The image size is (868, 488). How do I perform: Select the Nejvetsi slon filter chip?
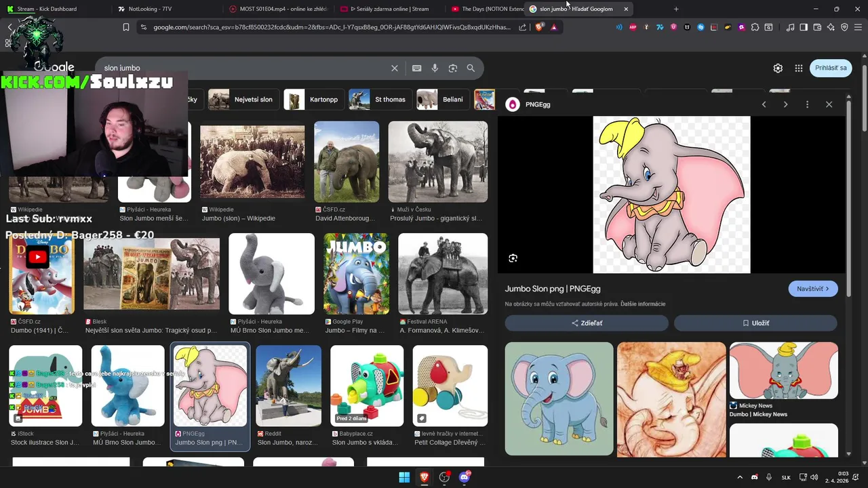(x=243, y=100)
